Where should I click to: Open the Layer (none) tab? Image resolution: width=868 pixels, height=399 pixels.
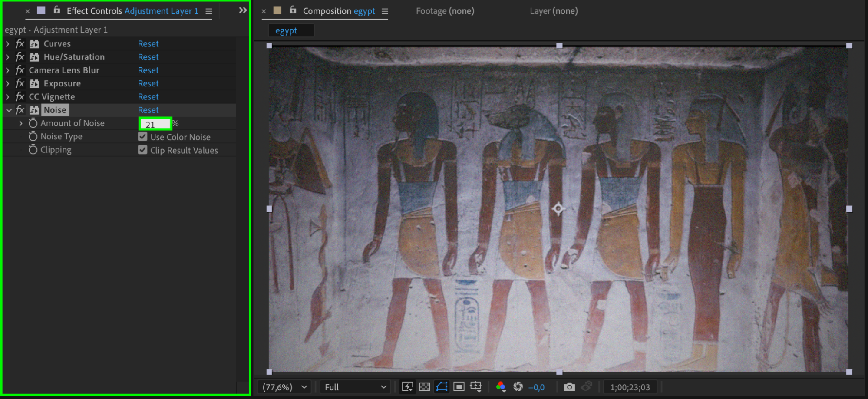coord(553,11)
